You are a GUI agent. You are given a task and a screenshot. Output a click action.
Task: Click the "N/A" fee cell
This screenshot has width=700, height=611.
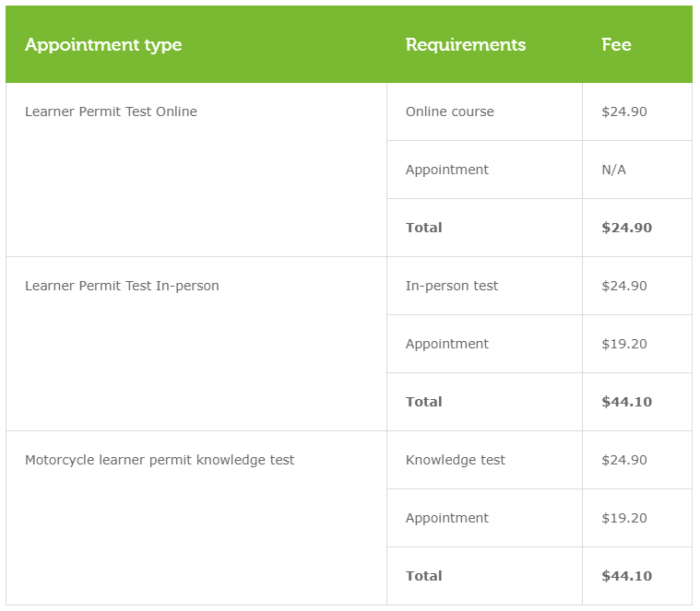[613, 170]
